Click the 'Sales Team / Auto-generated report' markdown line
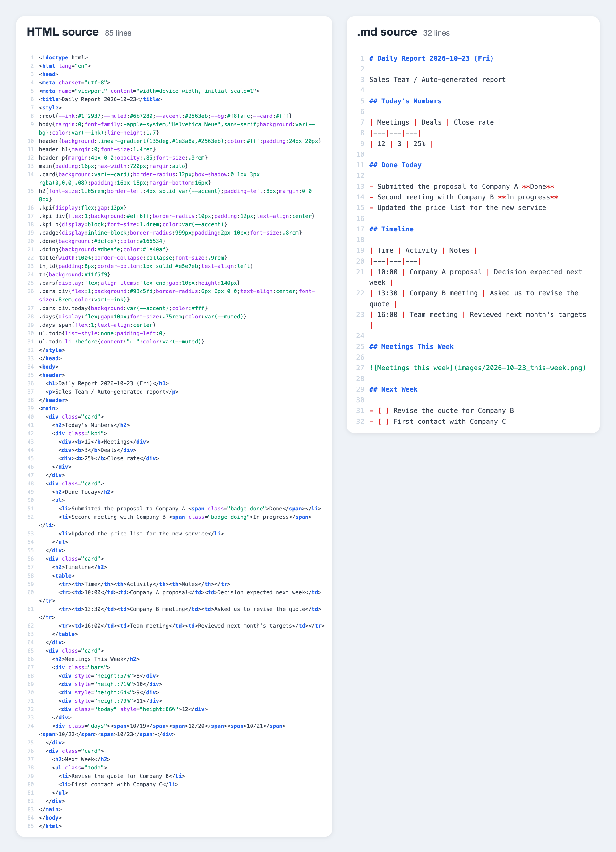The height and width of the screenshot is (852, 616). point(437,80)
